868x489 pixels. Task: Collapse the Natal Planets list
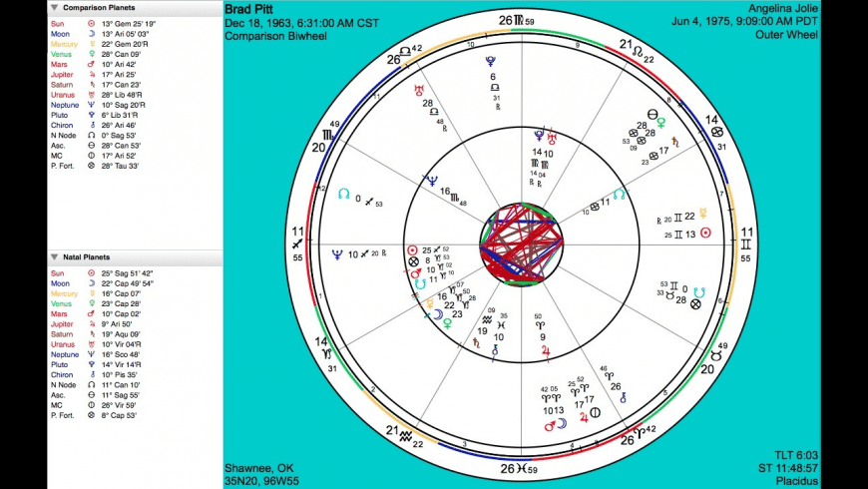click(x=54, y=256)
